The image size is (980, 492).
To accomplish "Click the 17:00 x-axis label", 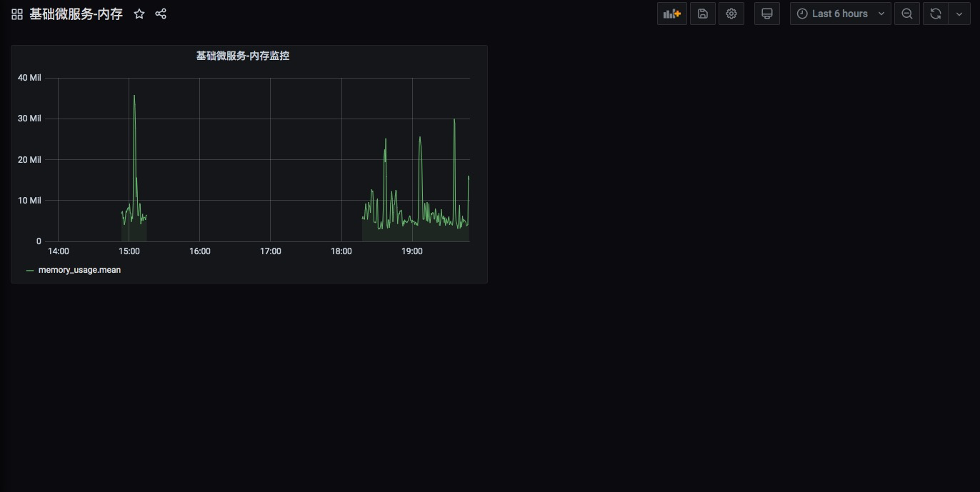I will coord(270,251).
